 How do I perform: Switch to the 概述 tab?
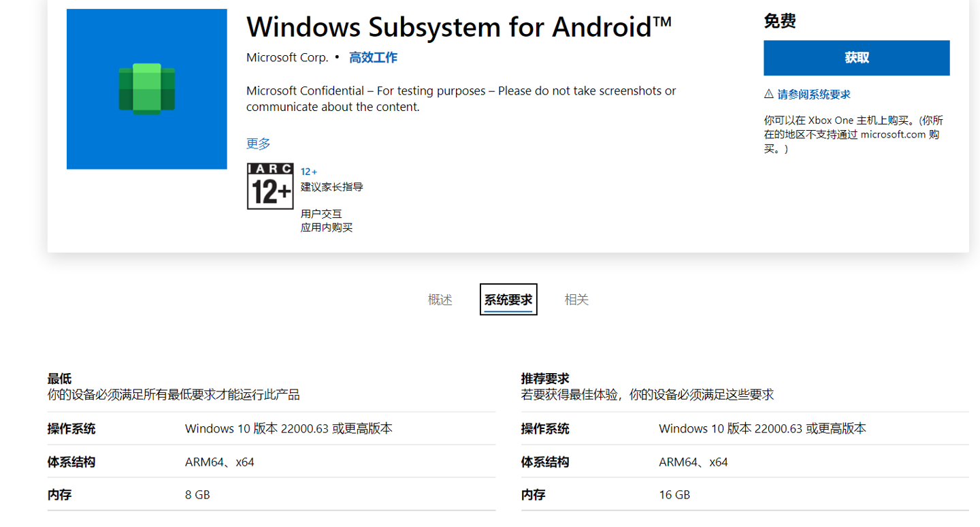tap(440, 300)
